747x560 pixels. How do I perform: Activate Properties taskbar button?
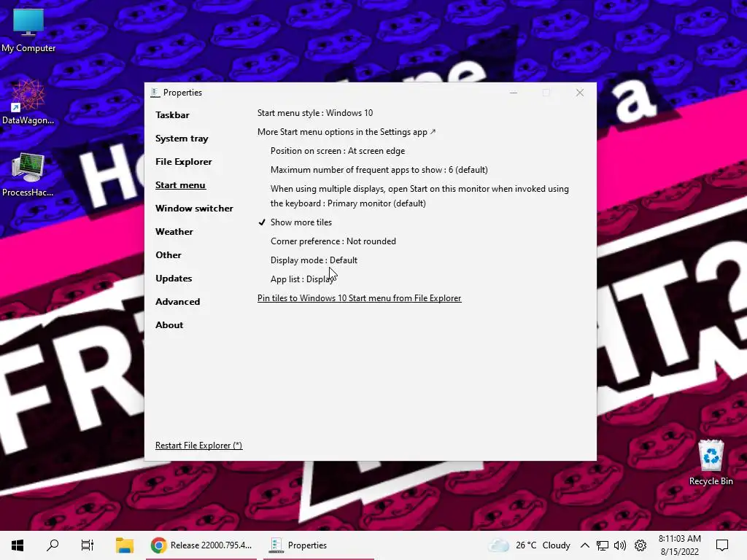point(318,545)
